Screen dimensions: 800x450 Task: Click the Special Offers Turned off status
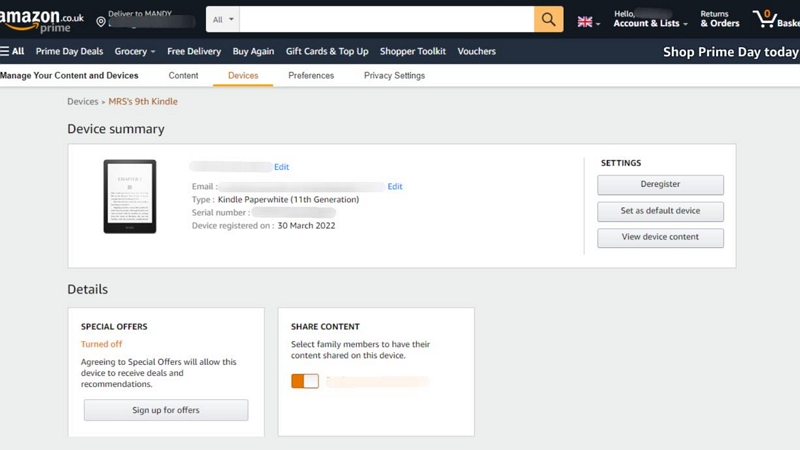click(101, 344)
